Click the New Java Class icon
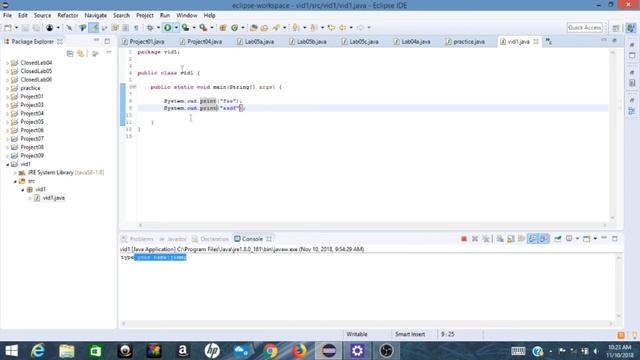Screen dimensions: 640x360 coord(234,28)
